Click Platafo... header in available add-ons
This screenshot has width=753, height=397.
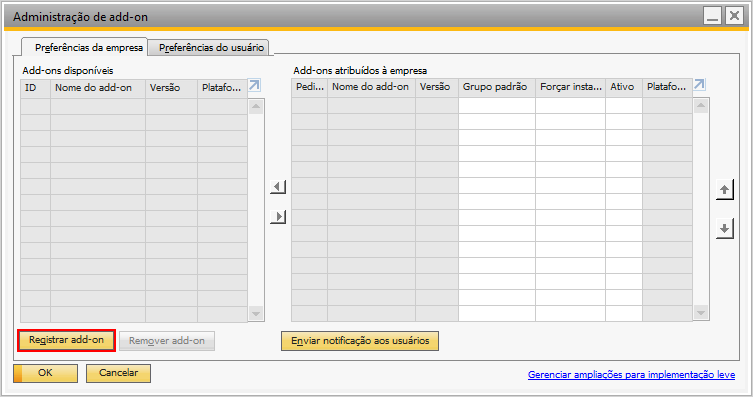(222, 88)
